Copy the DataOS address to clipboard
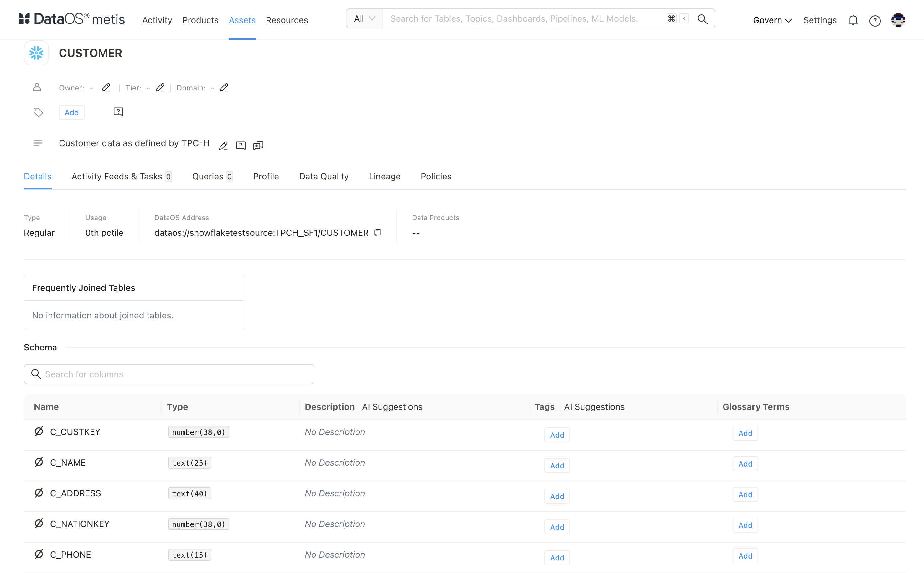This screenshot has height=573, width=924. [377, 233]
